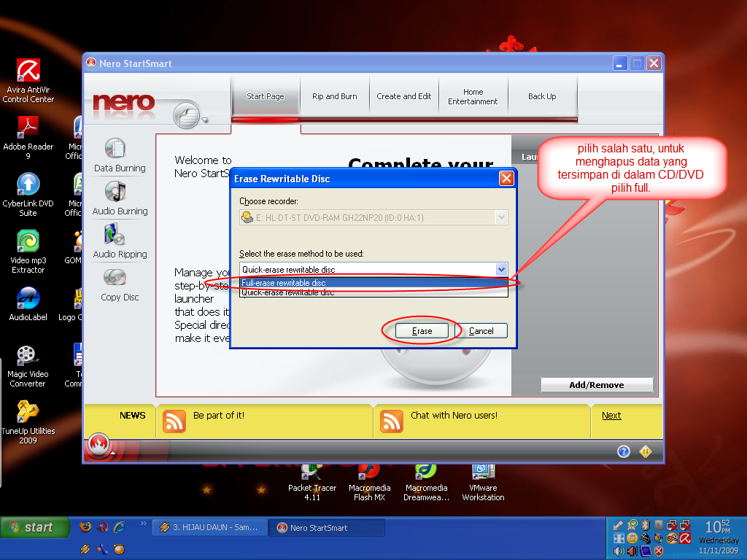Click the volume speaker tray icon
Viewport: 747px width, 560px height.
(619, 551)
